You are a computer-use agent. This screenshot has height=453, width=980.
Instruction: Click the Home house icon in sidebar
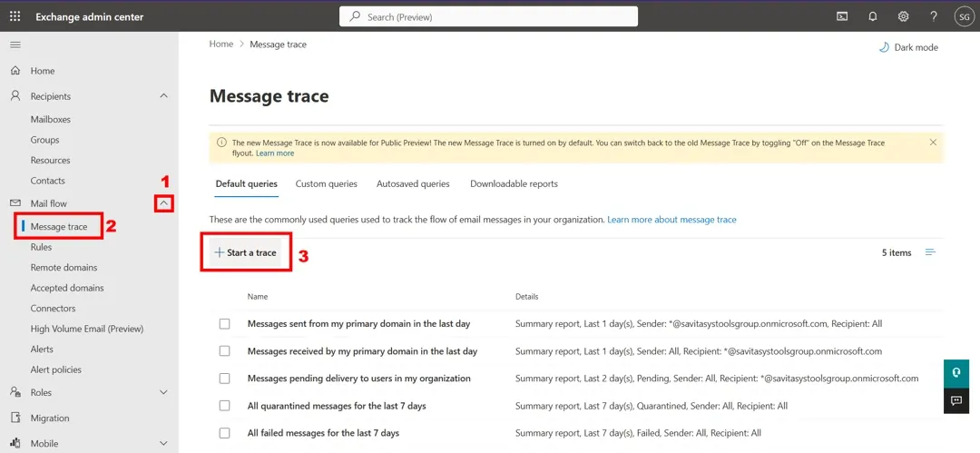point(15,71)
